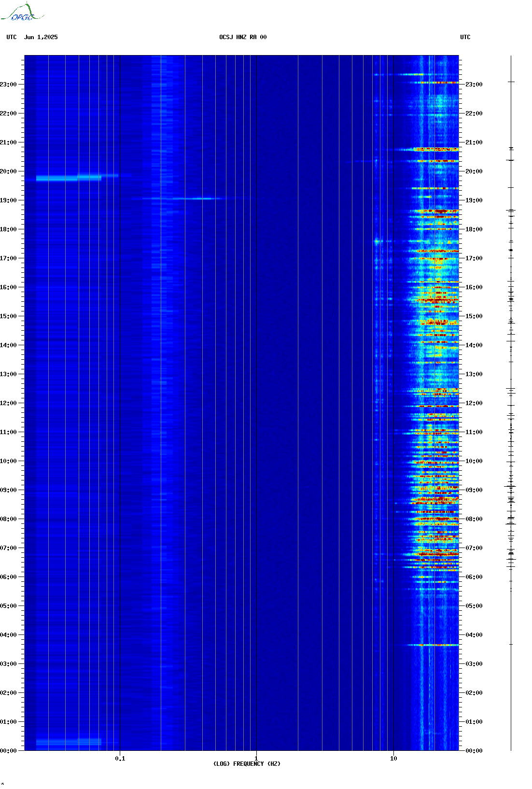Viewport: 532px width, 789px height.
Task: Select '20:00' on the right time axis
Action: pyautogui.click(x=474, y=171)
